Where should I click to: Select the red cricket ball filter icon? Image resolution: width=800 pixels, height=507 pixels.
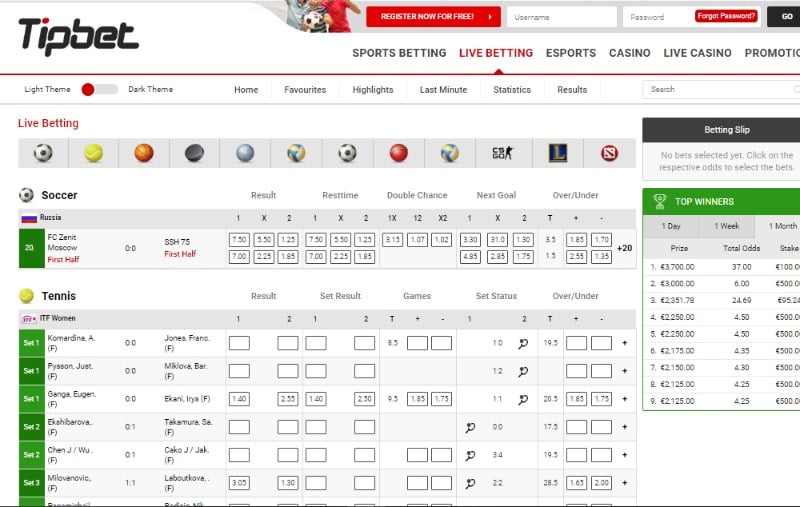pyautogui.click(x=398, y=153)
